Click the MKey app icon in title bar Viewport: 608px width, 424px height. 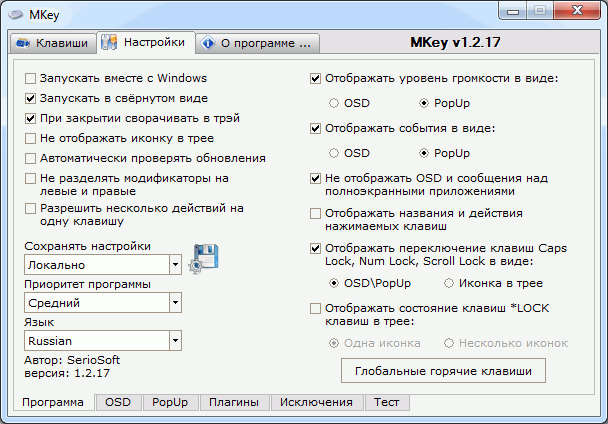point(16,15)
